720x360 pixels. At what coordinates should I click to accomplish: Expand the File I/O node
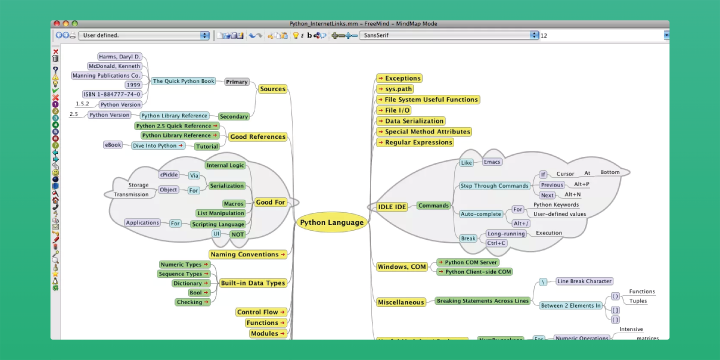pos(394,111)
